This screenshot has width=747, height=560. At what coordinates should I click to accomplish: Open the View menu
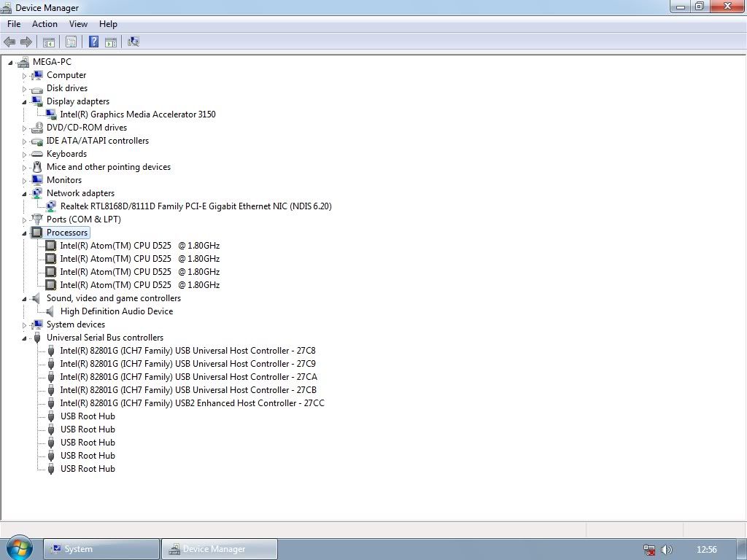78,24
